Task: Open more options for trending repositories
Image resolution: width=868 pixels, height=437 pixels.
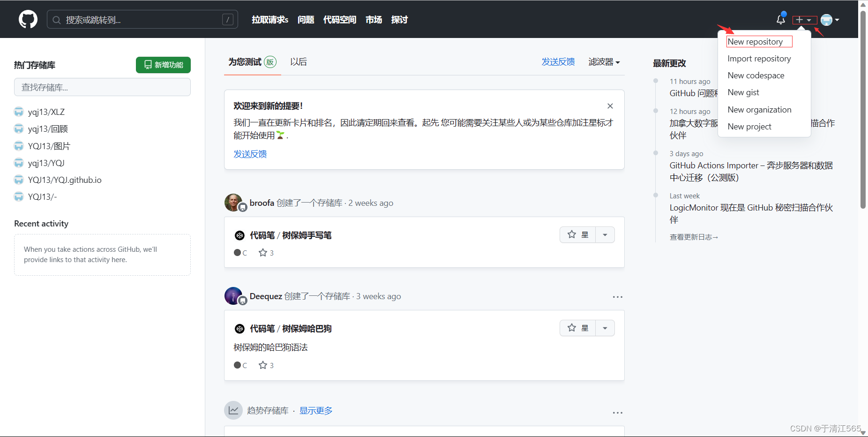Action: click(618, 413)
